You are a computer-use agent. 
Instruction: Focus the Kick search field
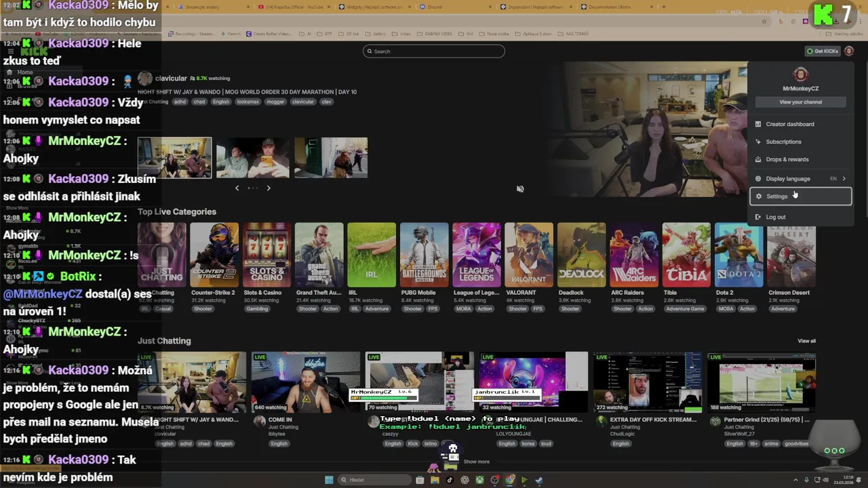point(434,52)
